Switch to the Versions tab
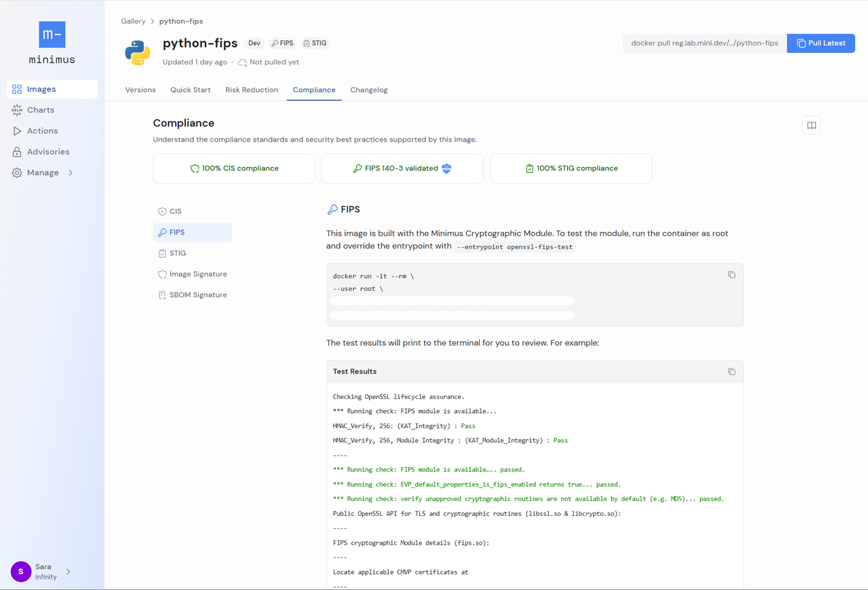The height and width of the screenshot is (590, 868). click(140, 90)
